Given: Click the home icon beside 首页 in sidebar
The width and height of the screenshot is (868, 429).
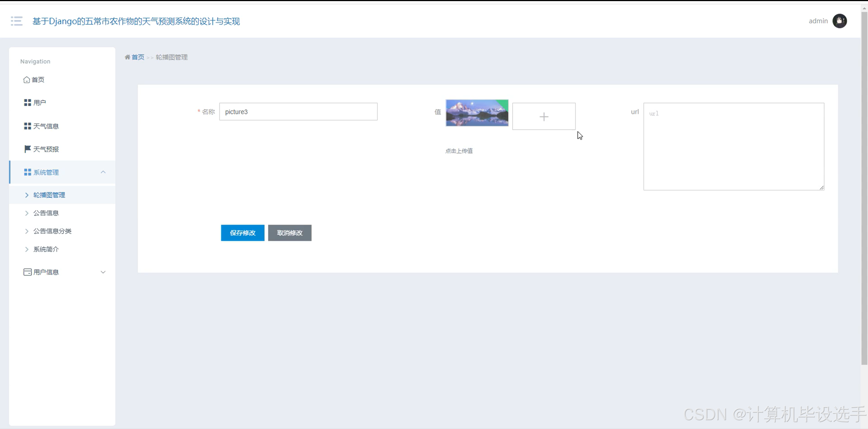Looking at the screenshot, I should coord(27,80).
